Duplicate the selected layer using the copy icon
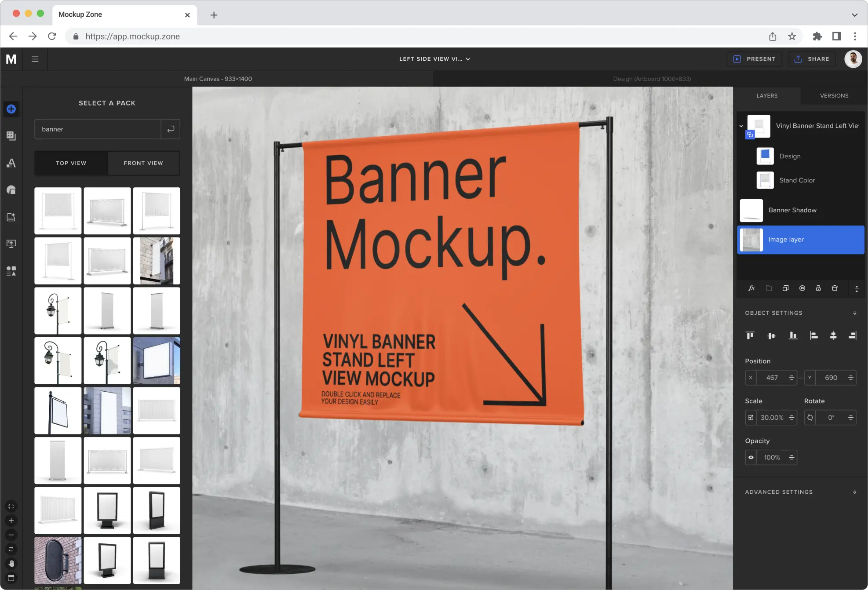The width and height of the screenshot is (868, 590). pos(786,288)
